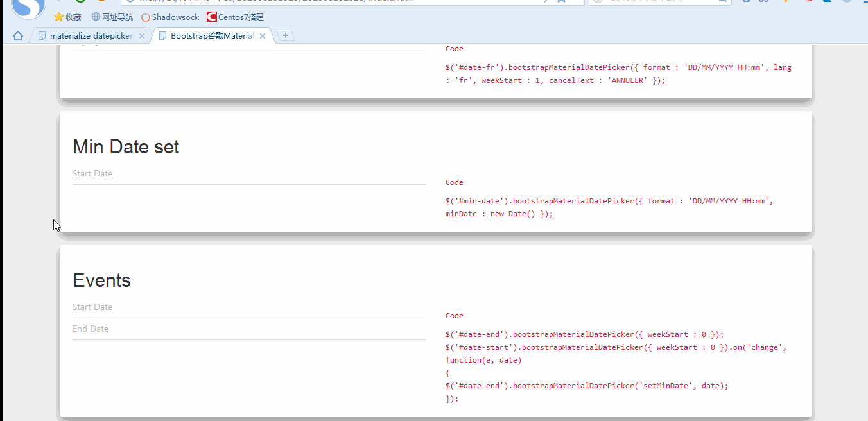Click the "Min Date set" heading
Screen dimensions: 868x421
(x=126, y=147)
